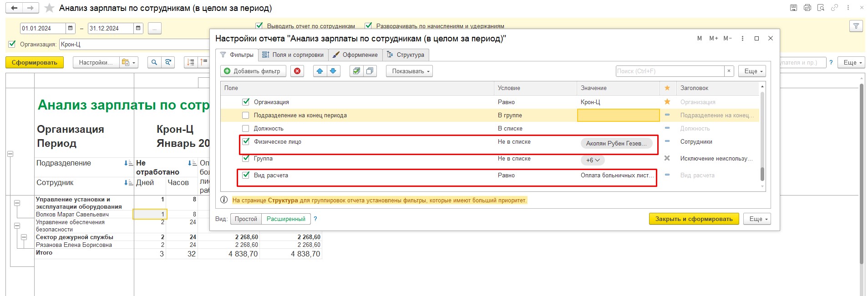Open the Показывать dropdown
The width and height of the screenshot is (868, 296).
[409, 71]
